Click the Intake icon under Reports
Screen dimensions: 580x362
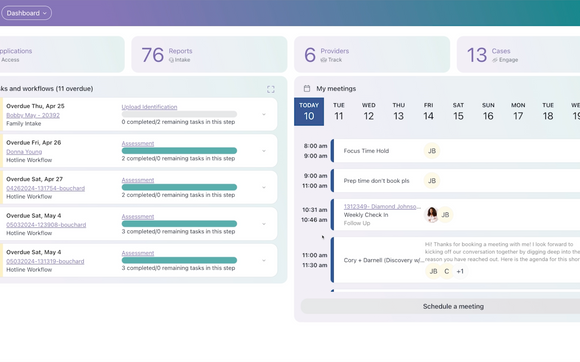(x=171, y=60)
